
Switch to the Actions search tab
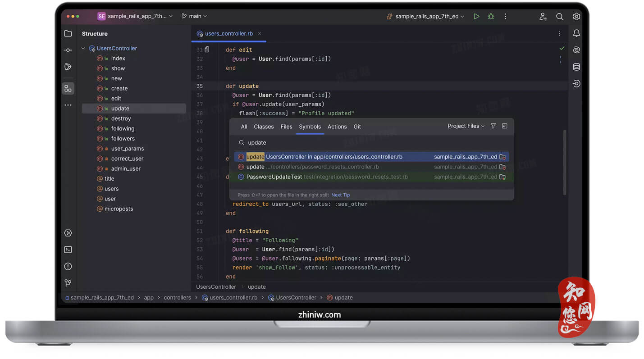(x=337, y=127)
